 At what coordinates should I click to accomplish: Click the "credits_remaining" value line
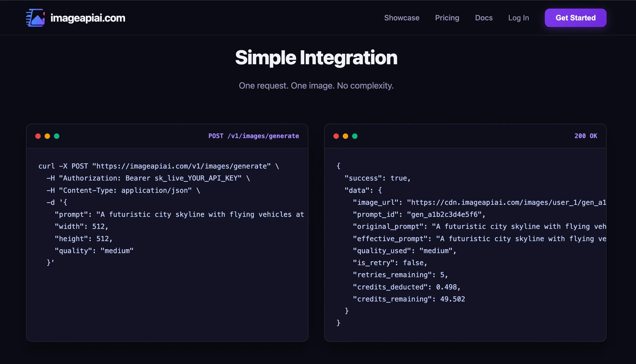pyautogui.click(x=409, y=299)
